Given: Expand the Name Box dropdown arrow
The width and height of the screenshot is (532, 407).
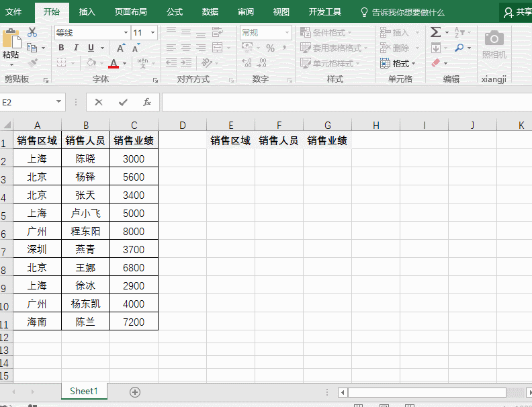Looking at the screenshot, I should pos(58,102).
